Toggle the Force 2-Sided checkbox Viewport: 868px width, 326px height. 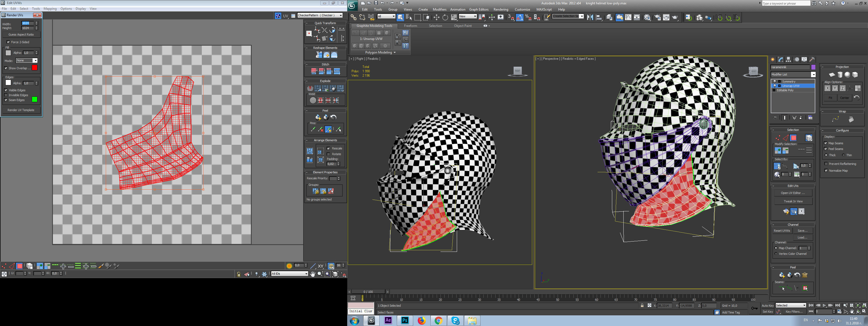click(x=8, y=42)
